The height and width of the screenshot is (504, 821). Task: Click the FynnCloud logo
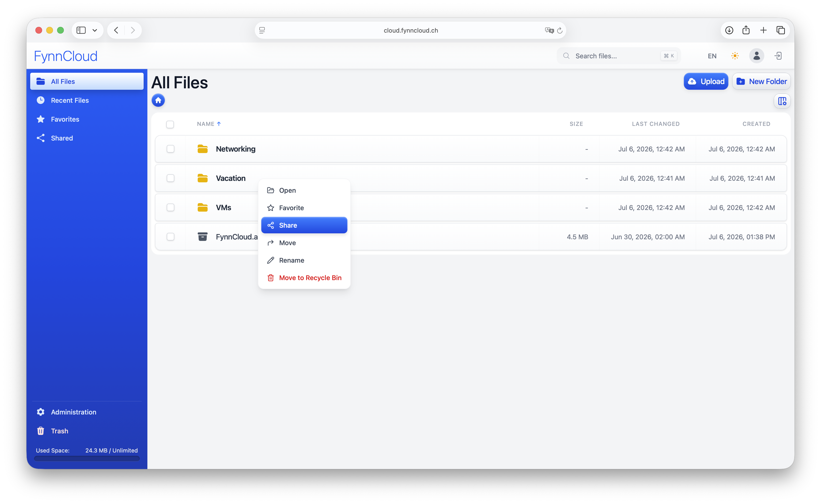click(66, 56)
